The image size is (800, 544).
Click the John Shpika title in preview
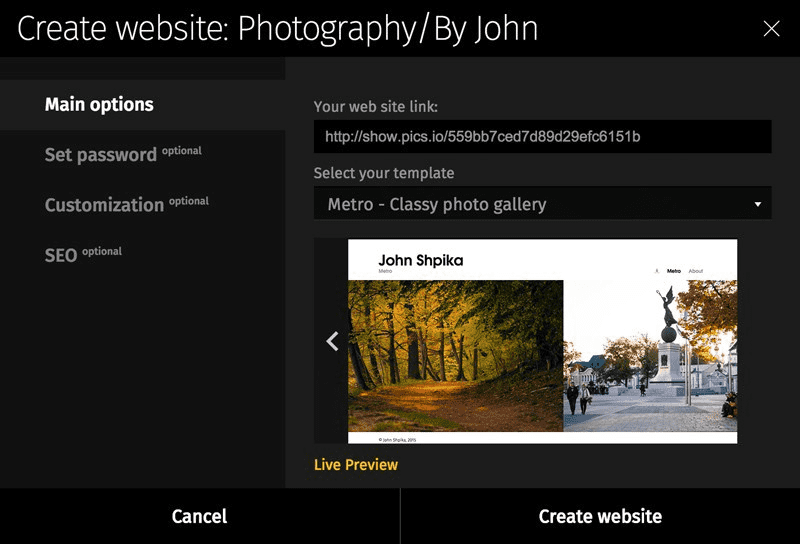click(x=420, y=260)
